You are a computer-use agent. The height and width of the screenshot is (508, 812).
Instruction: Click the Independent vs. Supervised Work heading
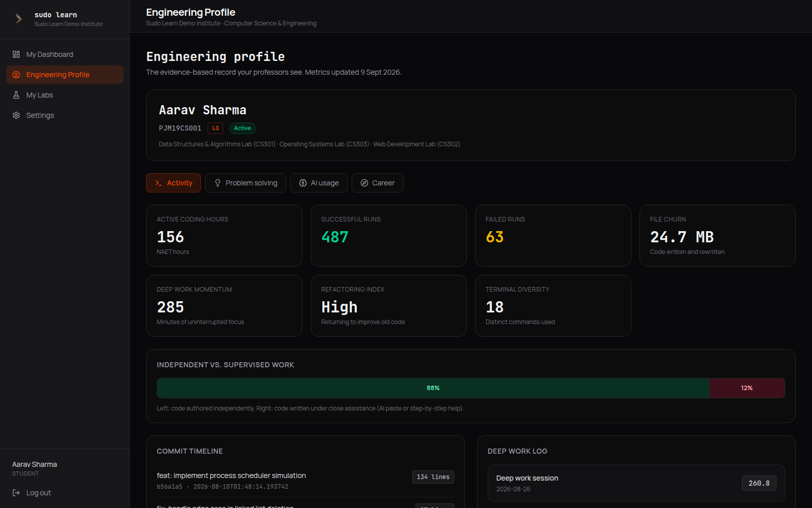(225, 365)
